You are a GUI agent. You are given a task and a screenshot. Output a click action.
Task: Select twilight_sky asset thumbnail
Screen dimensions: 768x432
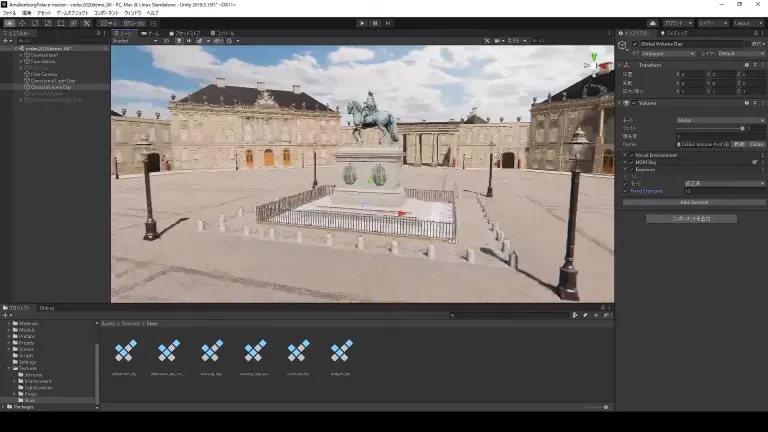[x=341, y=351]
